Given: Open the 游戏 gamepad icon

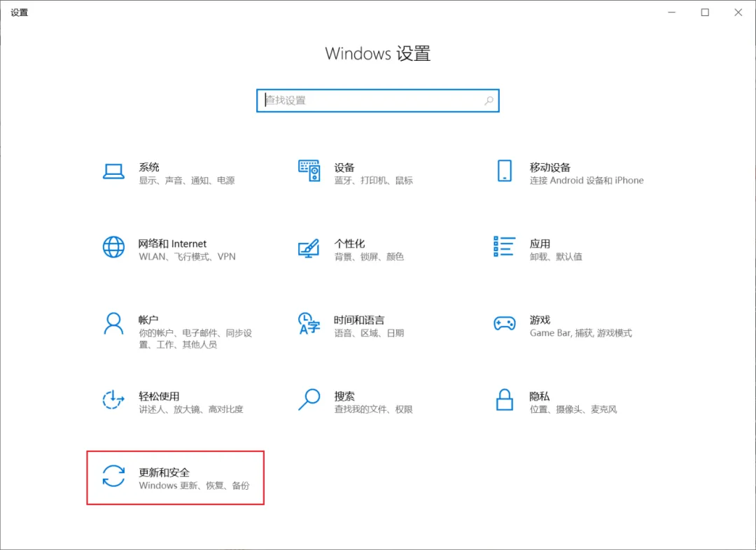Looking at the screenshot, I should (504, 323).
